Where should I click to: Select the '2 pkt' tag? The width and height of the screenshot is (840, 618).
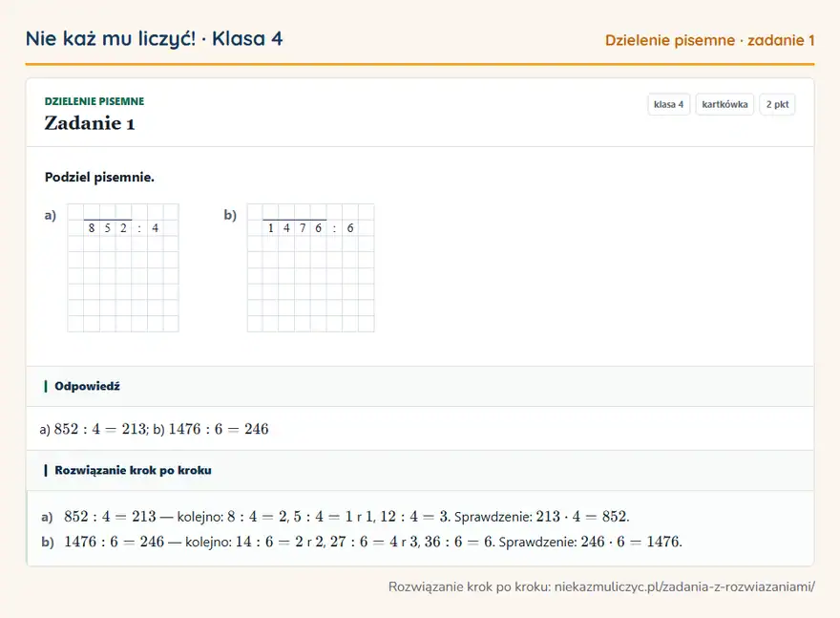tap(777, 104)
